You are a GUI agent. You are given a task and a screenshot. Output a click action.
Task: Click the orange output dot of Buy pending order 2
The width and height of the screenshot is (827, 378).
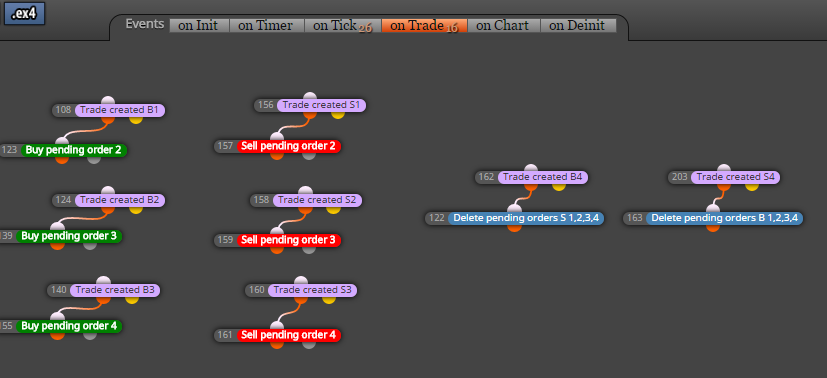[x=62, y=159]
